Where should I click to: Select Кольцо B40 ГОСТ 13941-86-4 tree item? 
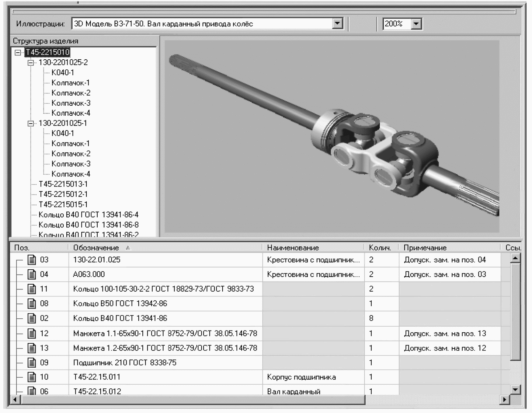(88, 215)
